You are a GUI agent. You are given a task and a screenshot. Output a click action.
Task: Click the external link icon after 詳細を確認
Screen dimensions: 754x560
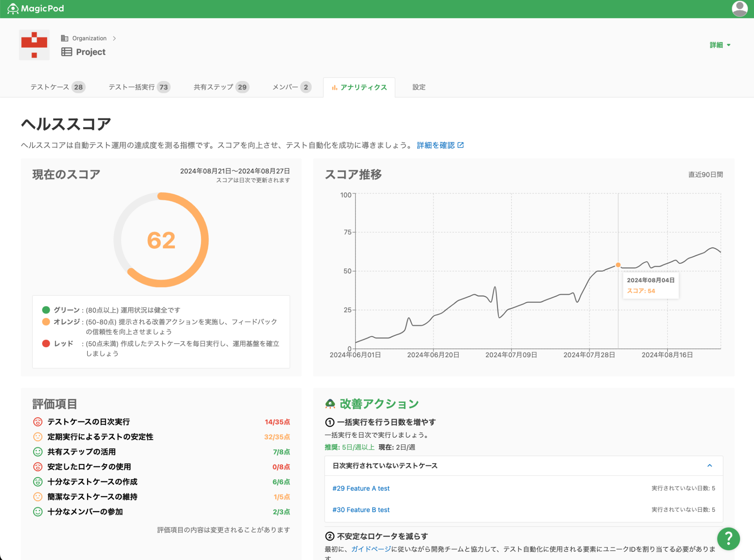coord(461,145)
